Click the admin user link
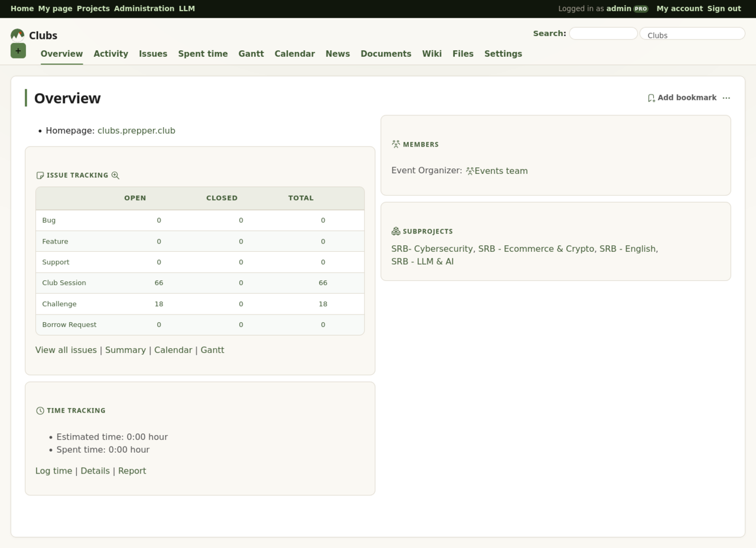 [x=618, y=8]
